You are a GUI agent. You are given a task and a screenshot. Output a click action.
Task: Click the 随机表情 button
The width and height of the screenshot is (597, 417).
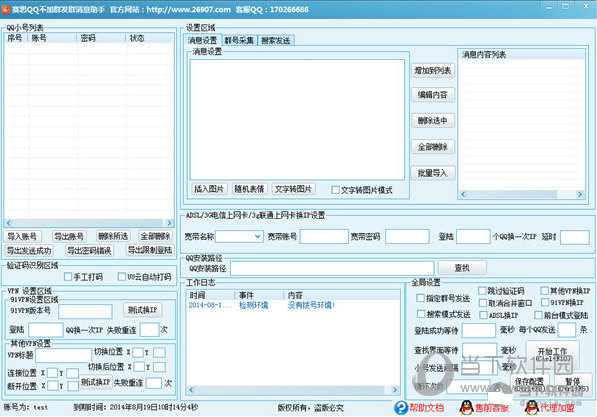click(249, 189)
